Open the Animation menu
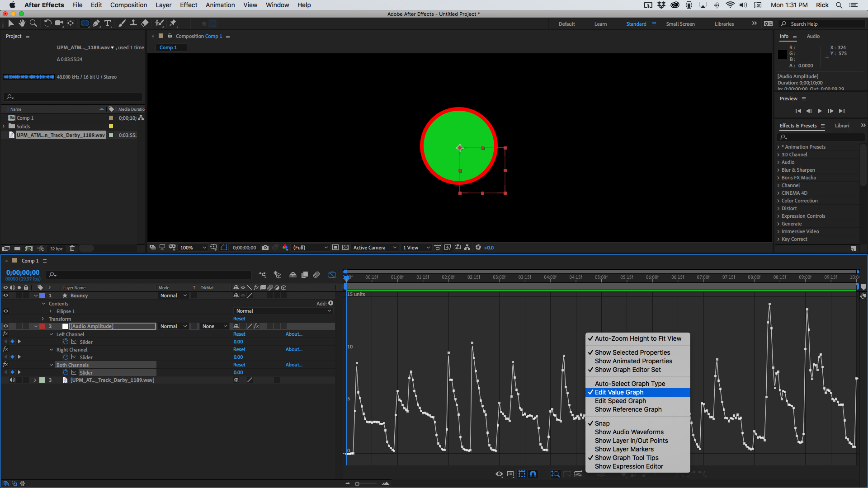This screenshot has height=488, width=868. click(x=220, y=5)
